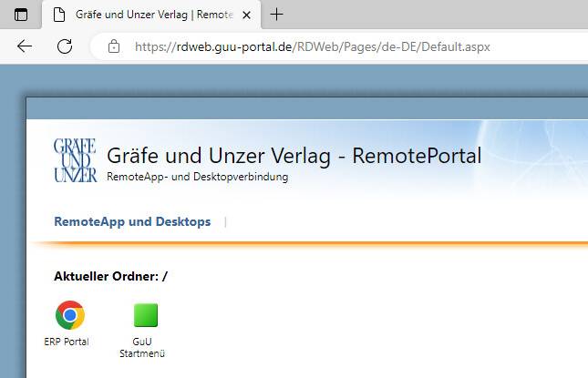Click the GuU Startmenü label text
588x378 pixels.
point(142,348)
